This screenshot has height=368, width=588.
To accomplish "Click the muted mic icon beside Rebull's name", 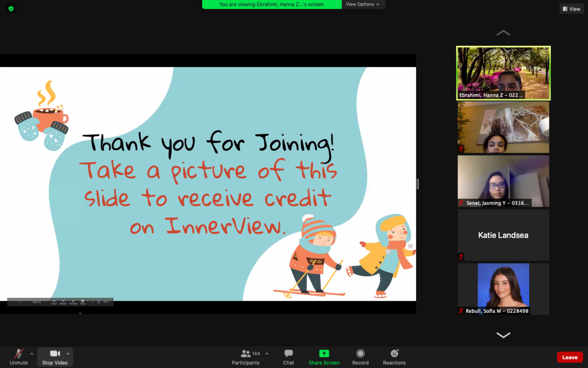I will pos(461,311).
